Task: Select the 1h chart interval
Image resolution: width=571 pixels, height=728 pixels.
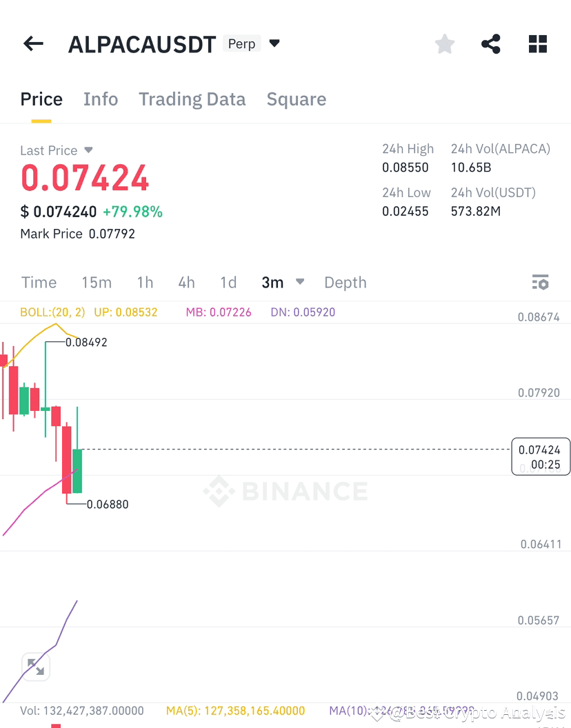Action: pos(145,282)
